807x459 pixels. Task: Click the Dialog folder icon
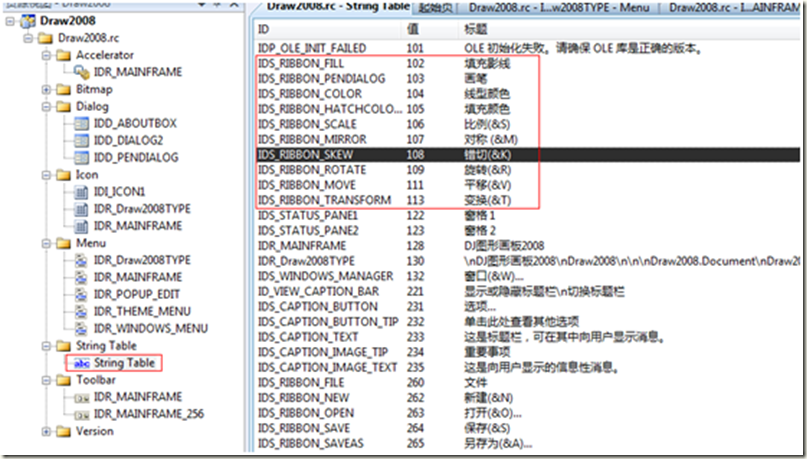point(63,107)
